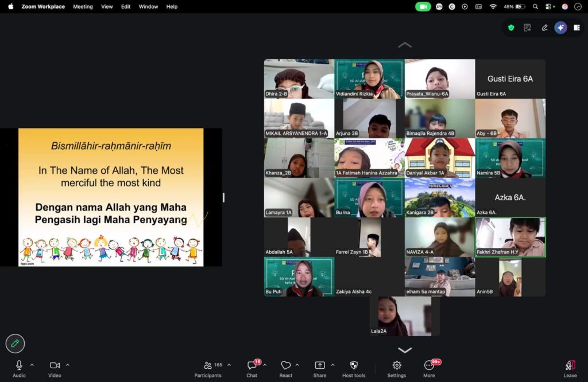Open the More options button
The image size is (588, 382).
click(x=430, y=368)
